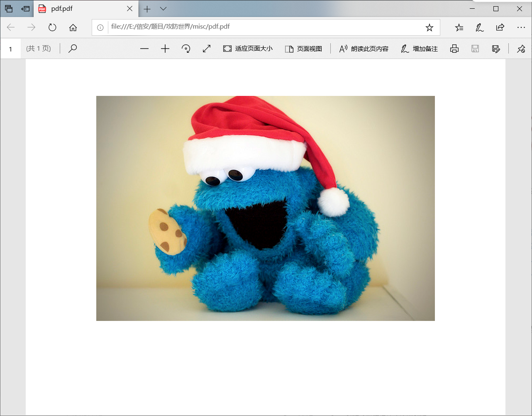The image size is (532, 416).
Task: Click the Save As icon
Action: 496,49
